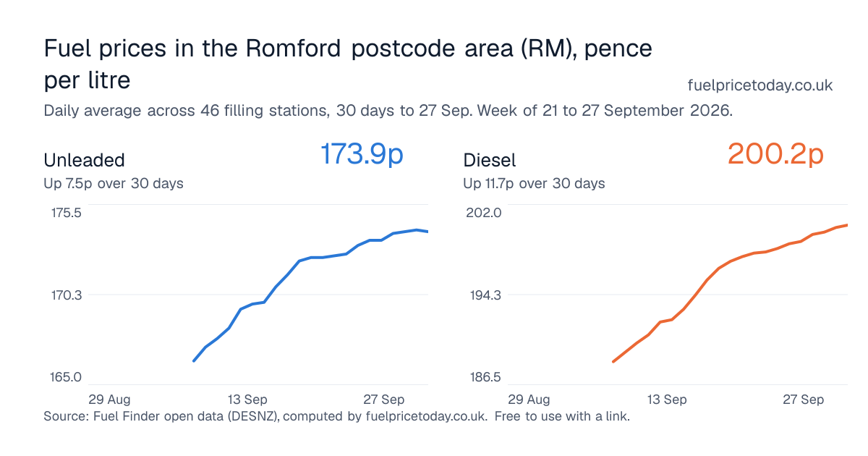Click the Source: Fuel Finder open data footer
868x456 pixels.
337,417
